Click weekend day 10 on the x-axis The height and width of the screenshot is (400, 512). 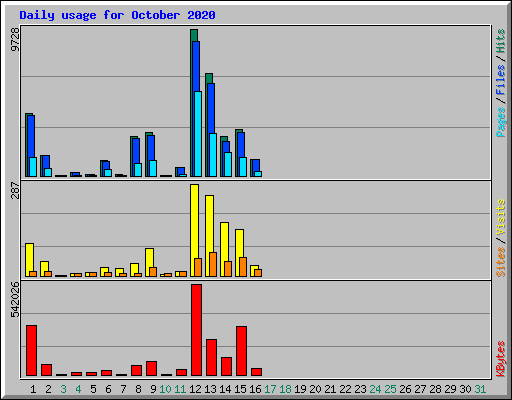(165, 389)
